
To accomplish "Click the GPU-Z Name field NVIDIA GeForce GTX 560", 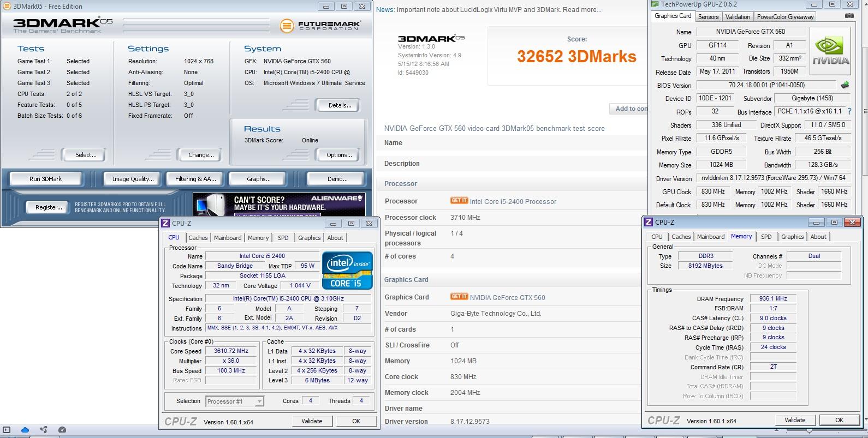I will [750, 32].
